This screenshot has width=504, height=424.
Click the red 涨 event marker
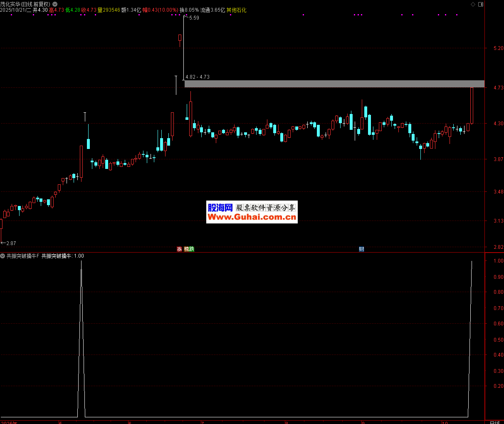[179, 249]
